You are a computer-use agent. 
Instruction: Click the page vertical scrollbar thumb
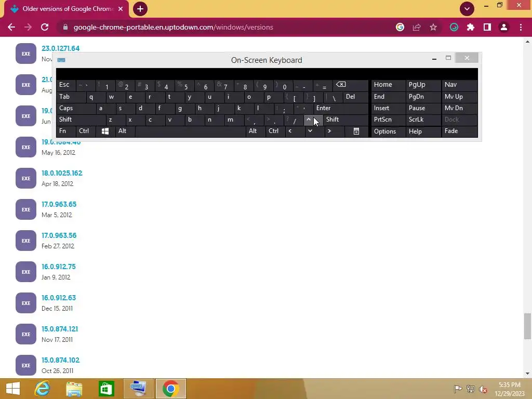(x=527, y=326)
